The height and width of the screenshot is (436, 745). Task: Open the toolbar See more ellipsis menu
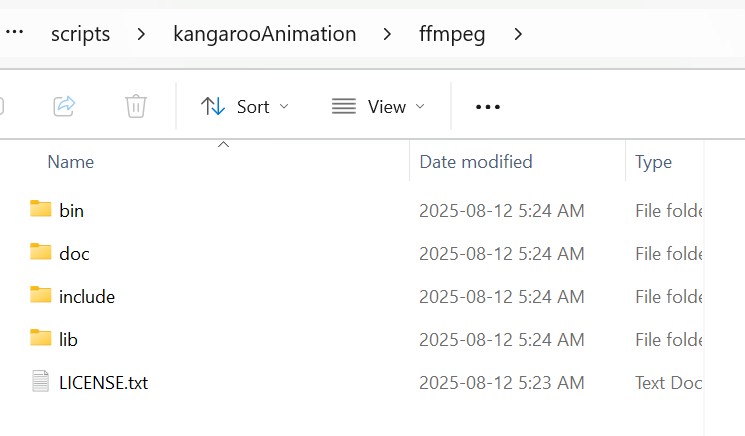coord(487,107)
